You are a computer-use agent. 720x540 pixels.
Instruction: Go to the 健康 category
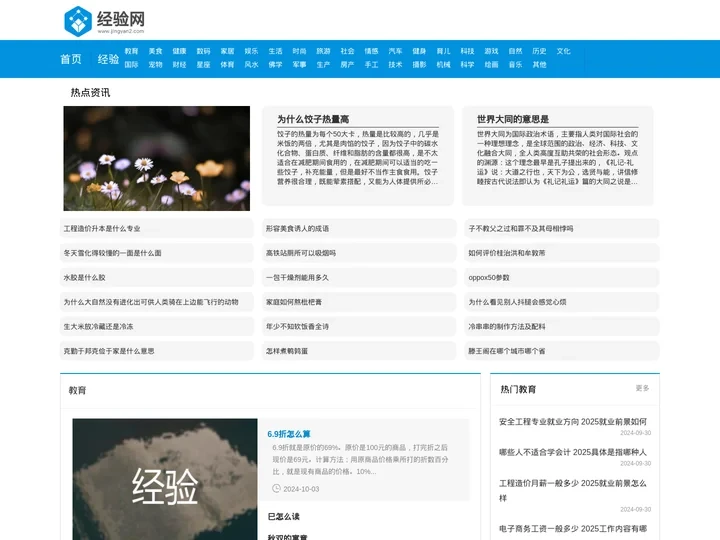tap(180, 51)
